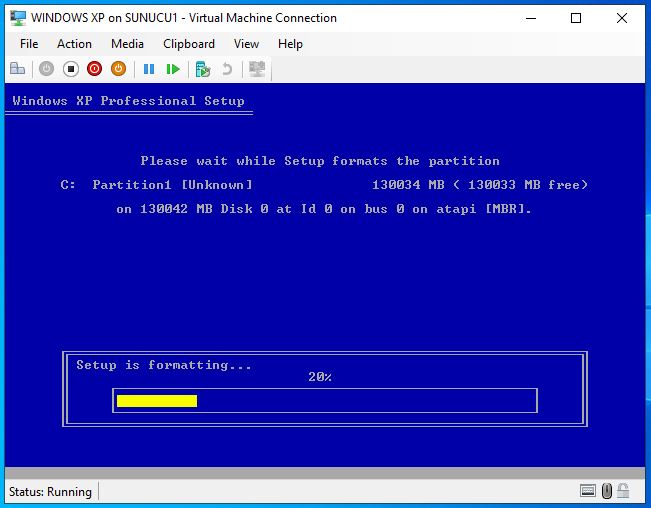Click the red Shut Down icon
This screenshot has height=508, width=651.
pos(95,68)
